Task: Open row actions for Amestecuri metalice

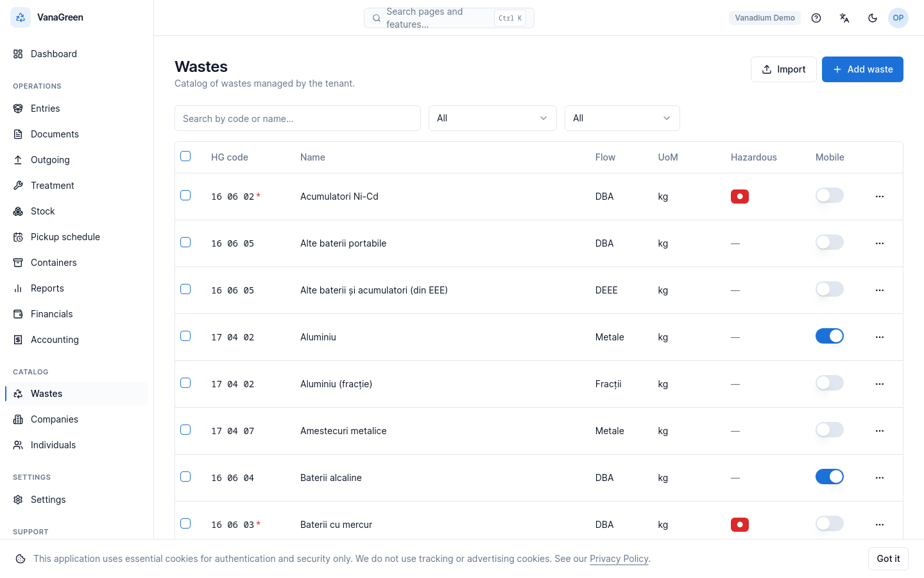Action: 880,431
